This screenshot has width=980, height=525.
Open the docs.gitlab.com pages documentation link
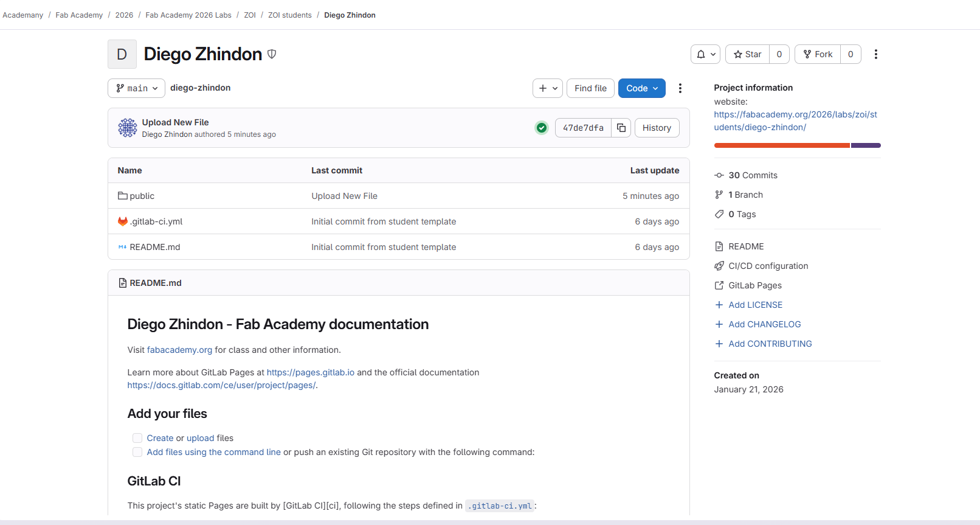pyautogui.click(x=221, y=385)
